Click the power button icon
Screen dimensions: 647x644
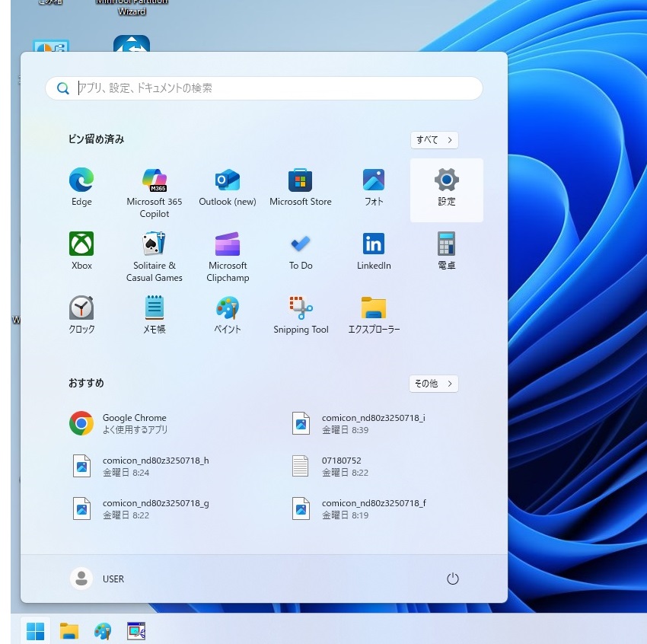453,579
